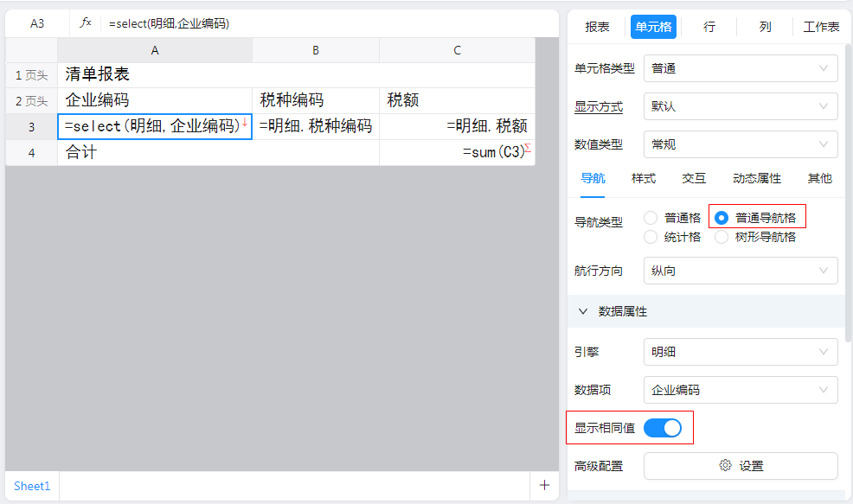The height and width of the screenshot is (504, 853).
Task: Click red sigma marker in cell C4
Action: 528,148
